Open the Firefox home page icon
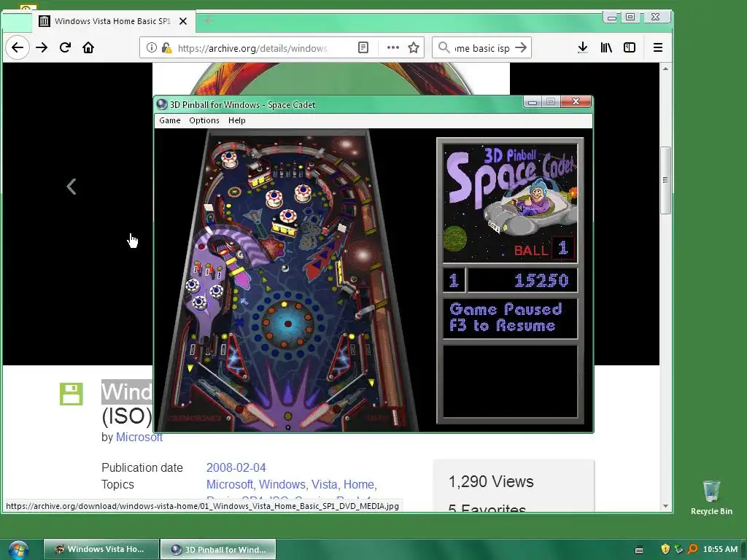Image resolution: width=747 pixels, height=560 pixels. tap(88, 47)
